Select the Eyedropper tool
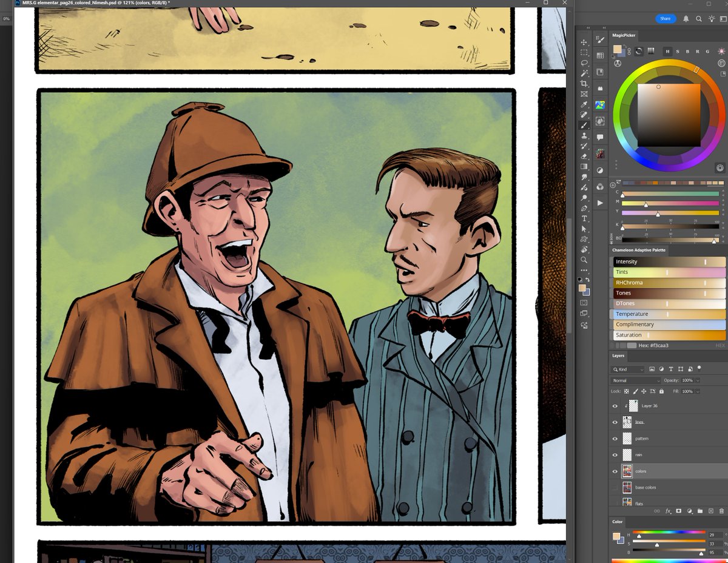This screenshot has height=563, width=728. [x=584, y=104]
